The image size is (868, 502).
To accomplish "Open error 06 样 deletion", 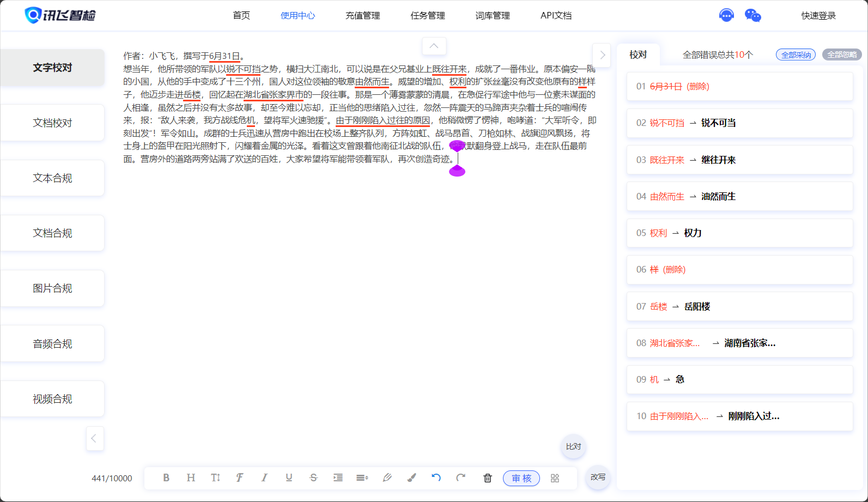I will tap(740, 269).
